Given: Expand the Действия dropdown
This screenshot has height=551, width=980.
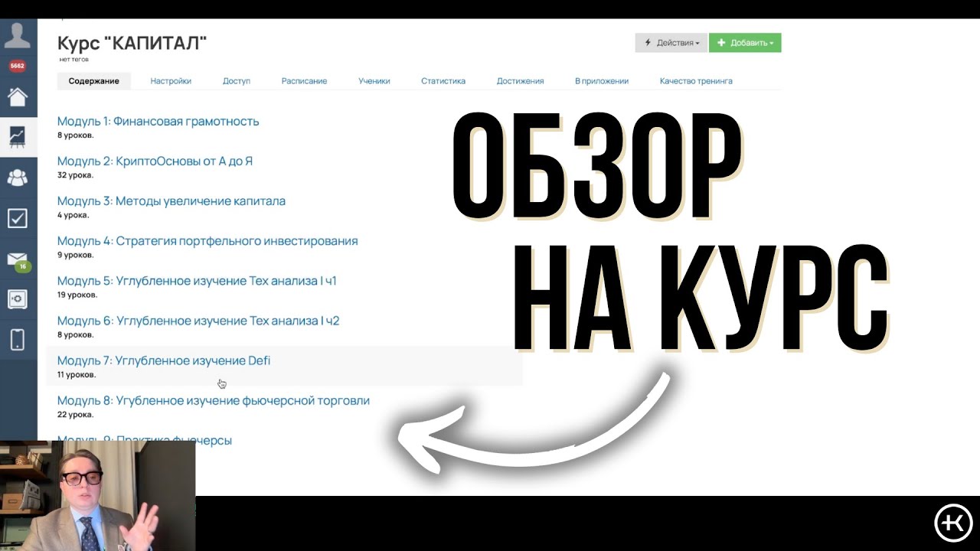Looking at the screenshot, I should [x=671, y=43].
